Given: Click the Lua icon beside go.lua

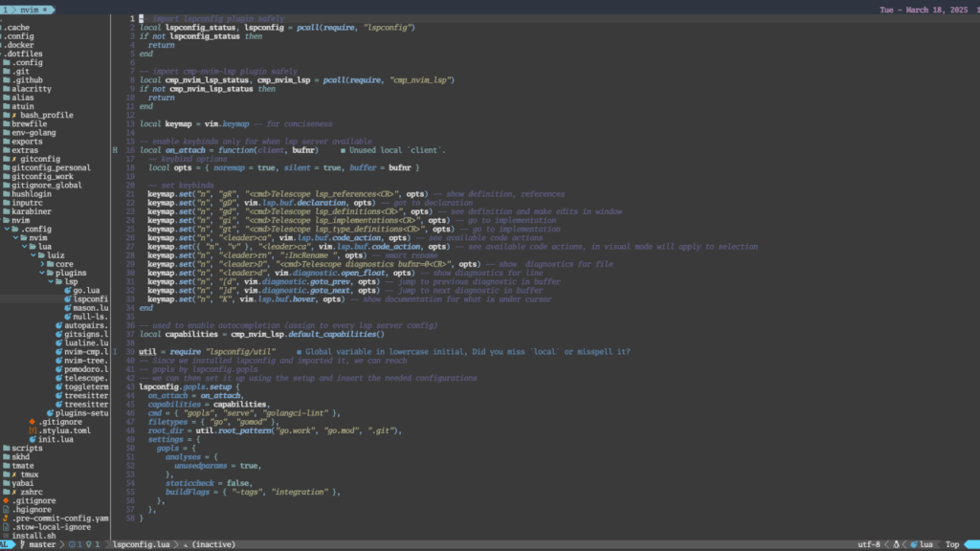Looking at the screenshot, I should tap(68, 290).
